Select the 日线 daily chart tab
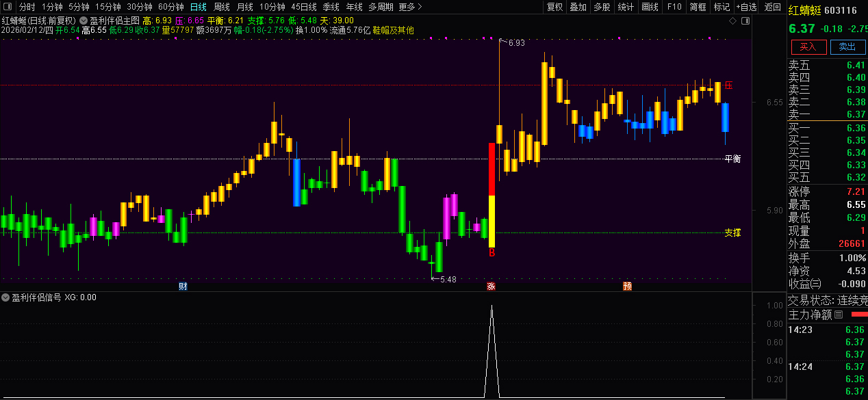 [199, 7]
